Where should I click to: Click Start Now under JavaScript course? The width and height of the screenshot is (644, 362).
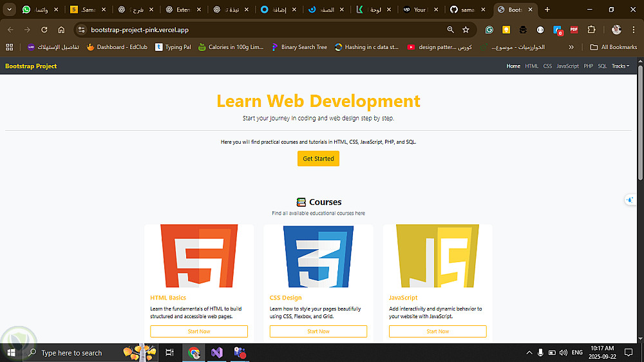(437, 331)
